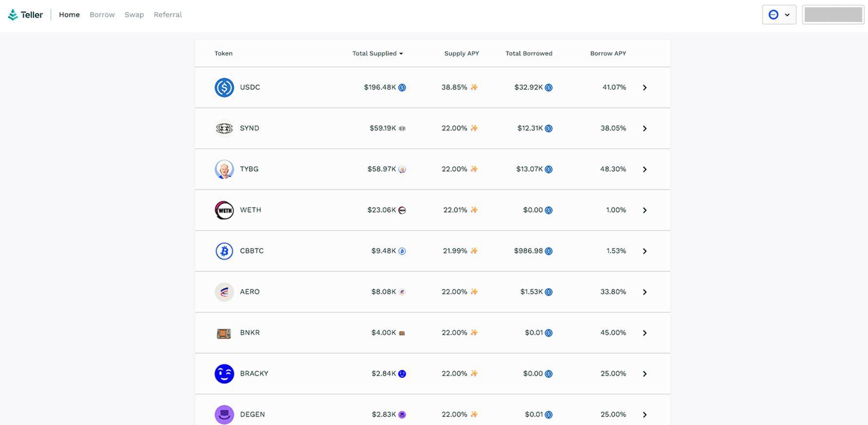Click the Teller logo icon
The image size is (868, 425).
[x=13, y=15]
